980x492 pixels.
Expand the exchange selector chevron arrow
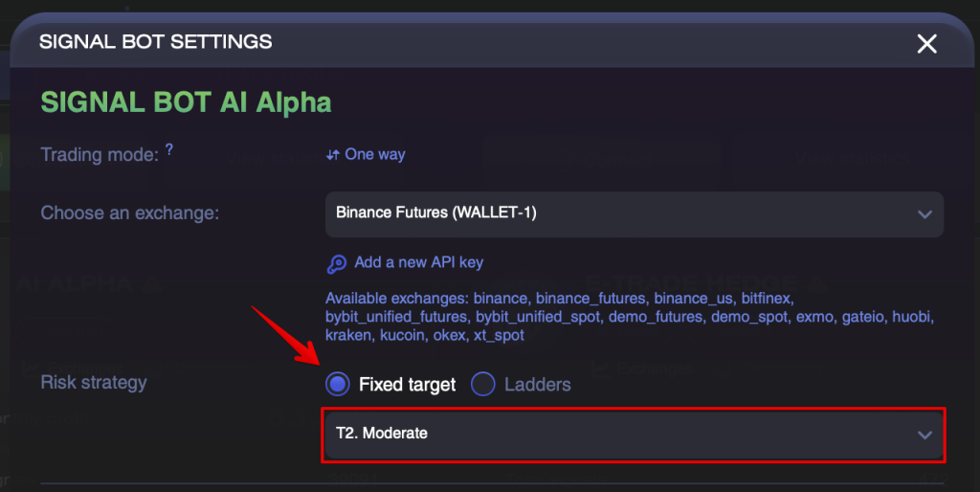pyautogui.click(x=924, y=214)
